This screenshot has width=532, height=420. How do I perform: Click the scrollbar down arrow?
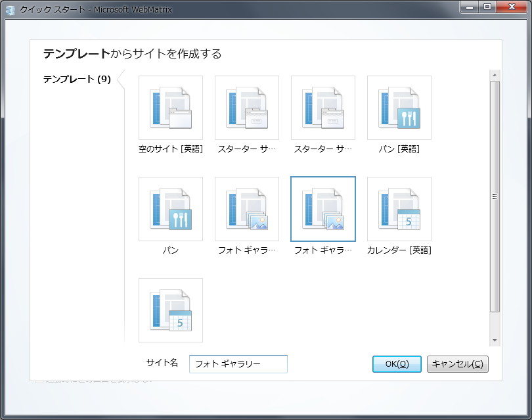pyautogui.click(x=495, y=340)
